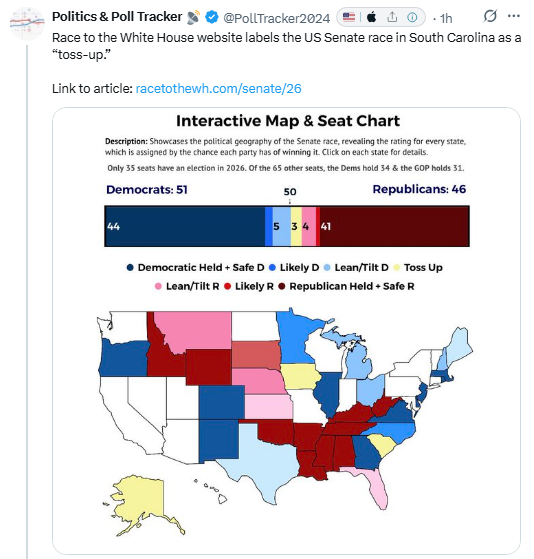Screen dimensions: 534x559
Task: Click the Politics & Poll Tracker display name
Action: coord(117,17)
